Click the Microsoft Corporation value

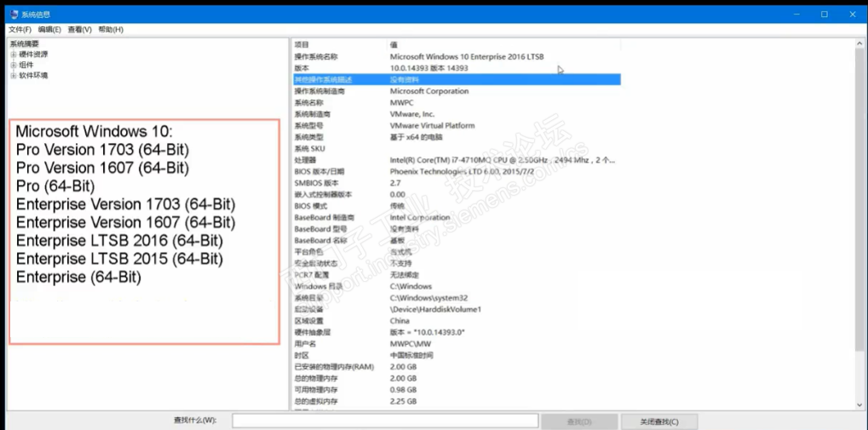tap(429, 91)
